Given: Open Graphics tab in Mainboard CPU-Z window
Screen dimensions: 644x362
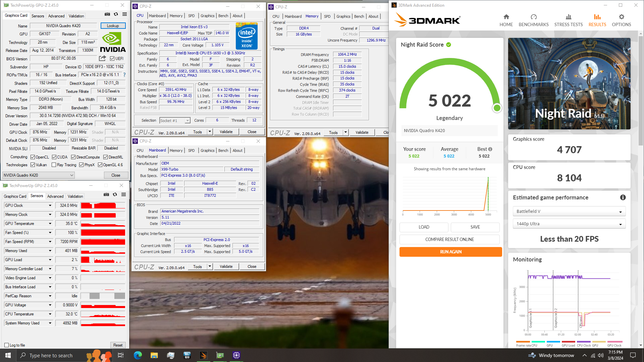Looking at the screenshot, I should pos(207,150).
